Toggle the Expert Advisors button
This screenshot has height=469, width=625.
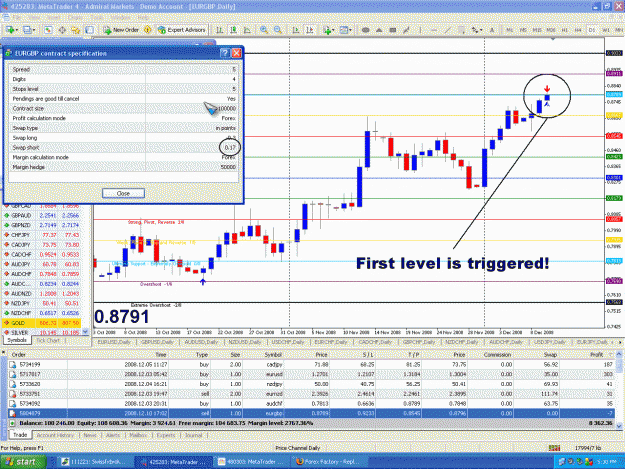181,30
